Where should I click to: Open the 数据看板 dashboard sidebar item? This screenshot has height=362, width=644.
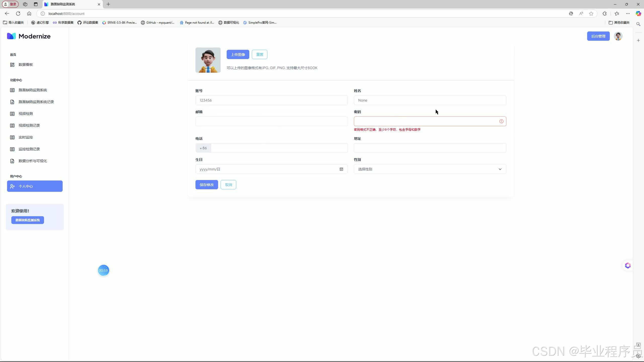[26, 65]
